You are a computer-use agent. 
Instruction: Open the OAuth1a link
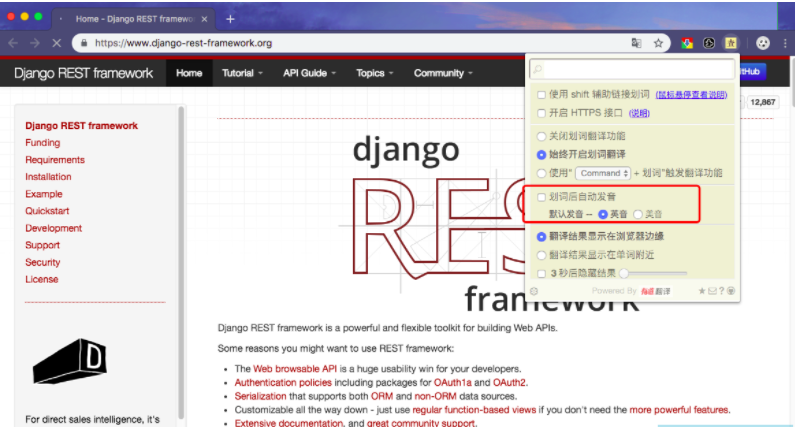coord(453,382)
